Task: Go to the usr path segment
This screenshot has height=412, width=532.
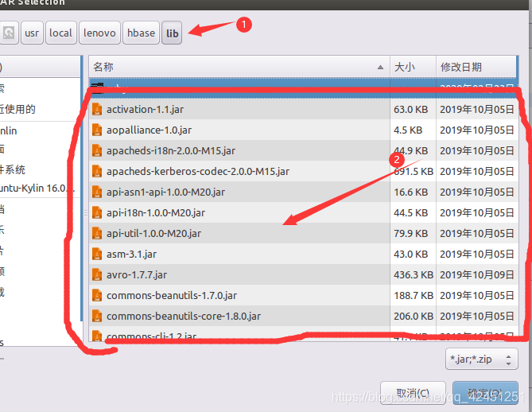Action: pyautogui.click(x=32, y=33)
